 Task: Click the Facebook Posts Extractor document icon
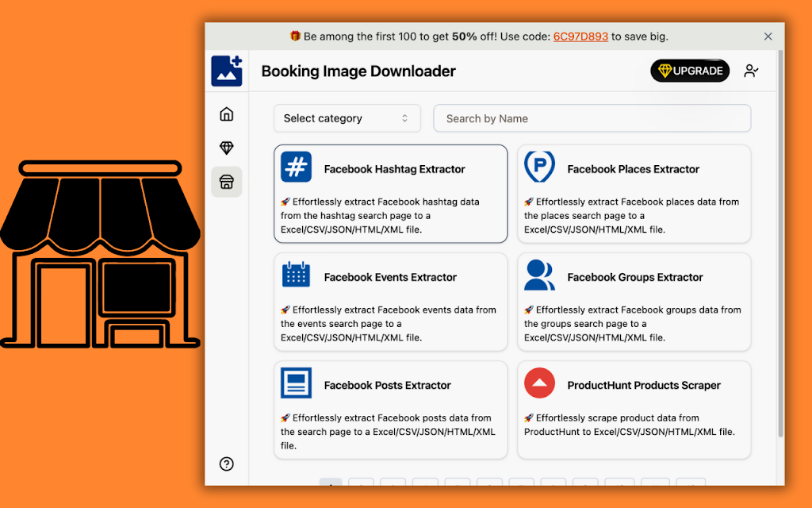coord(297,383)
